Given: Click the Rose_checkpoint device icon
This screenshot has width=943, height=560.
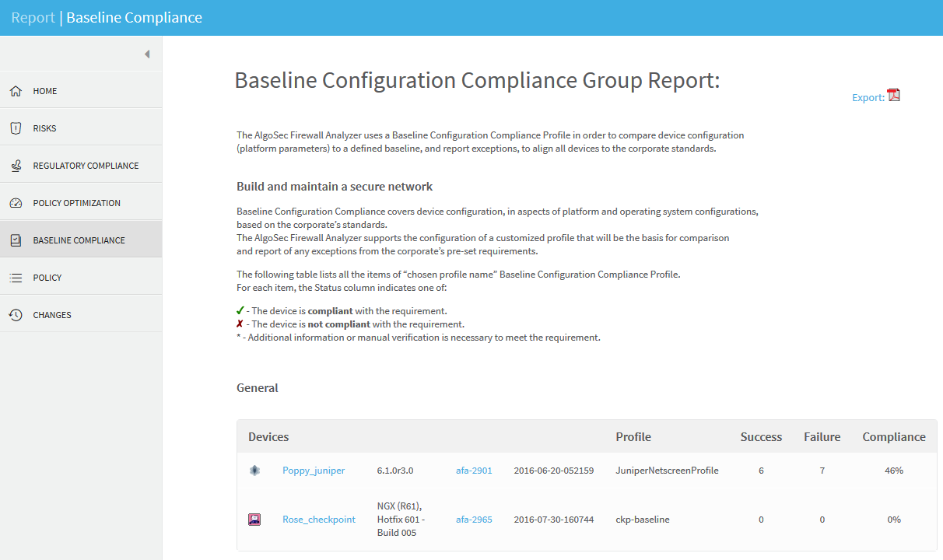Looking at the screenshot, I should pyautogui.click(x=254, y=520).
